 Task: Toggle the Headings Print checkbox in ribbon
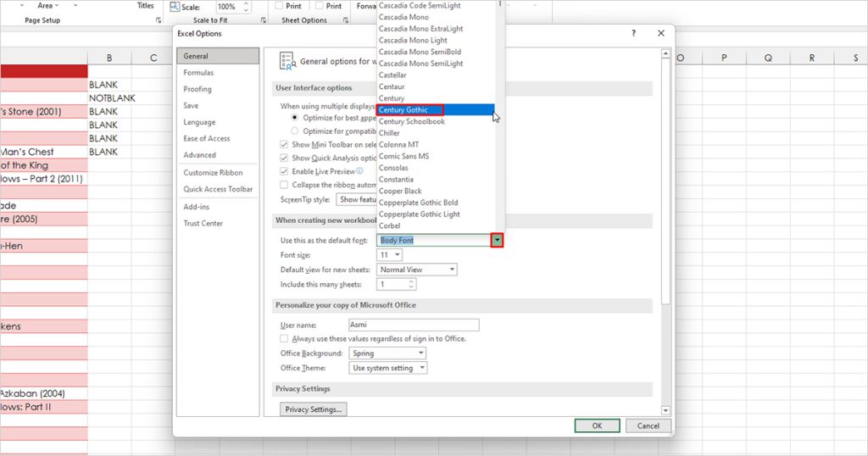tap(320, 6)
